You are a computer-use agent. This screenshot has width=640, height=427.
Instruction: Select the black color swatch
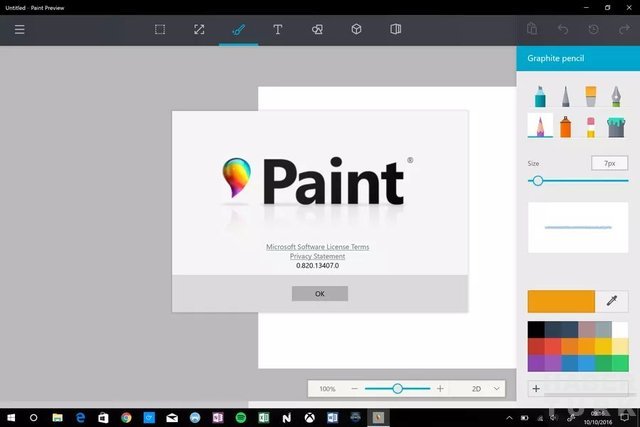tap(537, 329)
